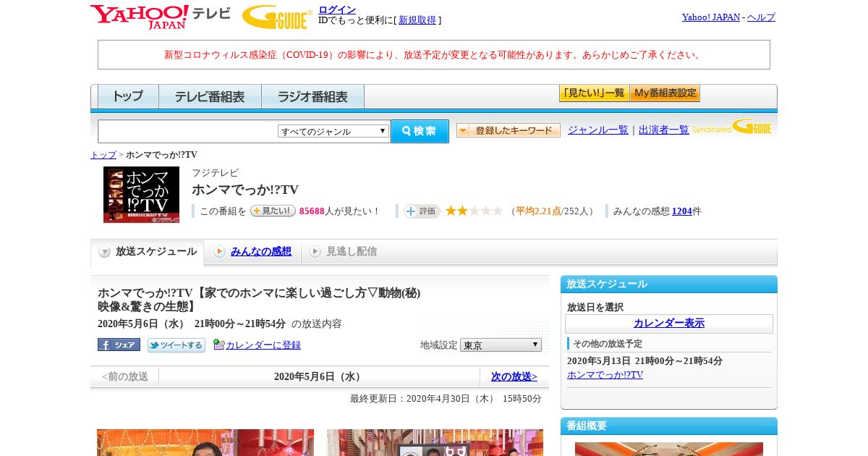
Task: Click the 「見たい!」一覧 button
Action: coord(594,93)
